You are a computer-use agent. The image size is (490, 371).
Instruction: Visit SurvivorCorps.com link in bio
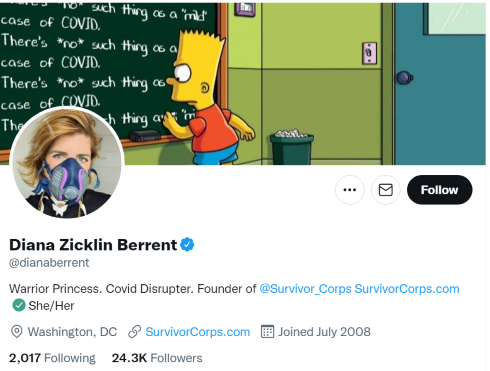[407, 289]
